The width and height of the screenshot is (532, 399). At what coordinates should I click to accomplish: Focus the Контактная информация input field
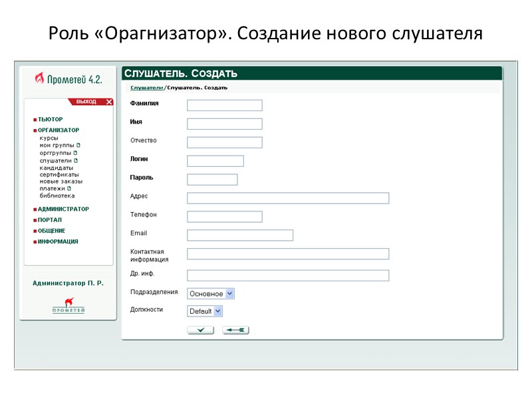coord(288,254)
